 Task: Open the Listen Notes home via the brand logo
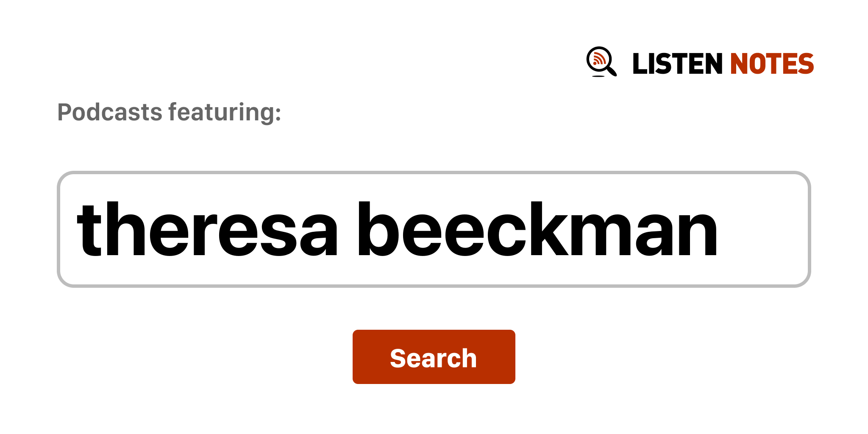point(699,63)
